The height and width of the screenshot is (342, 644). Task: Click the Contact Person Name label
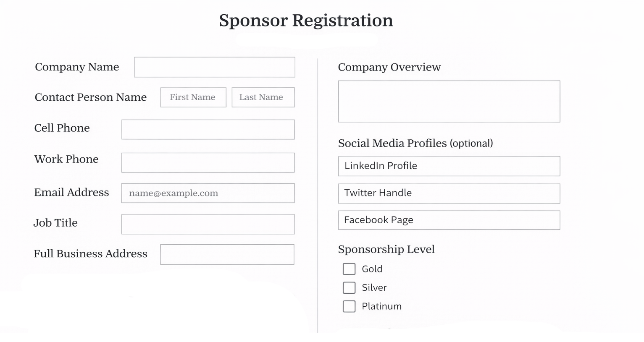pyautogui.click(x=90, y=97)
